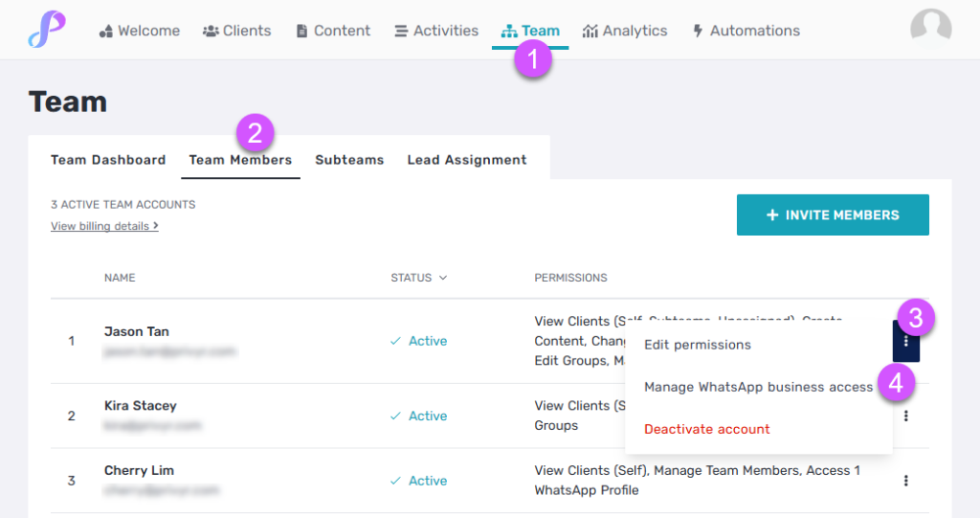The image size is (980, 518).
Task: Click the Invite Members button
Action: click(x=833, y=215)
